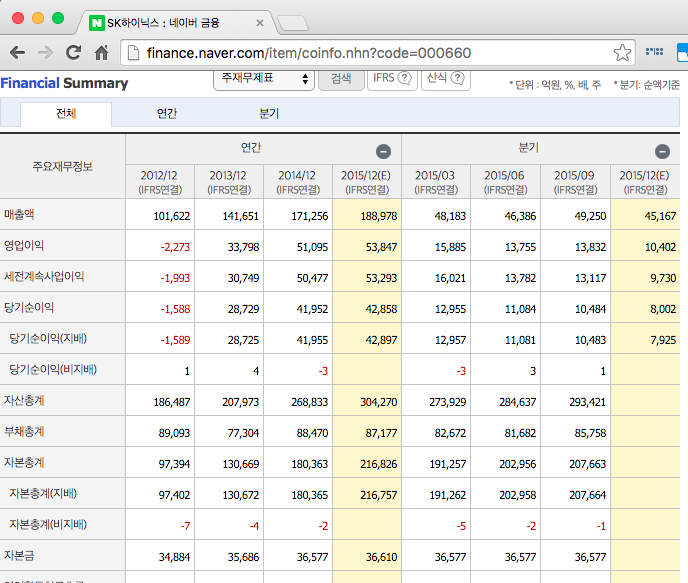Image resolution: width=688 pixels, height=583 pixels.
Task: Click the 자본총계(비지배) row label
Action: (x=48, y=524)
